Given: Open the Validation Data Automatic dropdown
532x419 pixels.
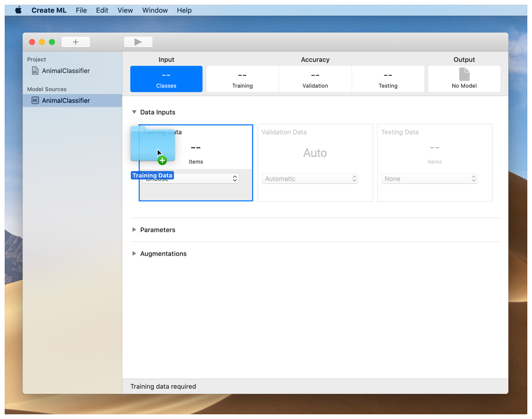Looking at the screenshot, I should [310, 179].
